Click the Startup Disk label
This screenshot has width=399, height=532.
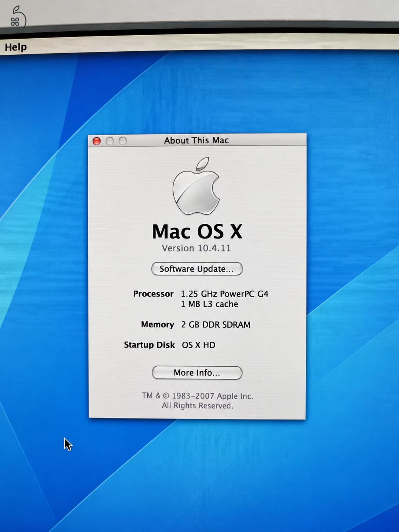(x=149, y=345)
